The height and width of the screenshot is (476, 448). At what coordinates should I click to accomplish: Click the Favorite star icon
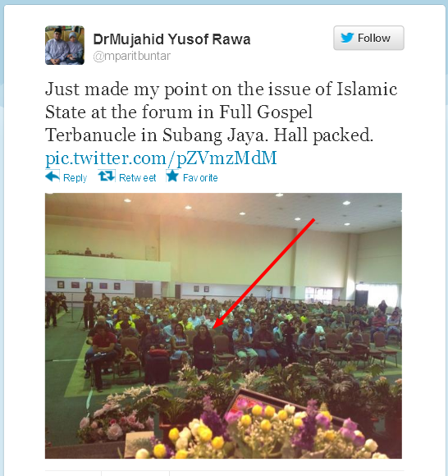[172, 176]
